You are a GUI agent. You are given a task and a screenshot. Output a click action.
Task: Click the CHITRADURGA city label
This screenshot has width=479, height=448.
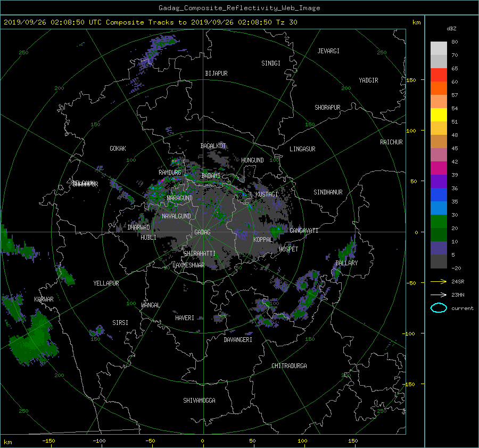289,366
